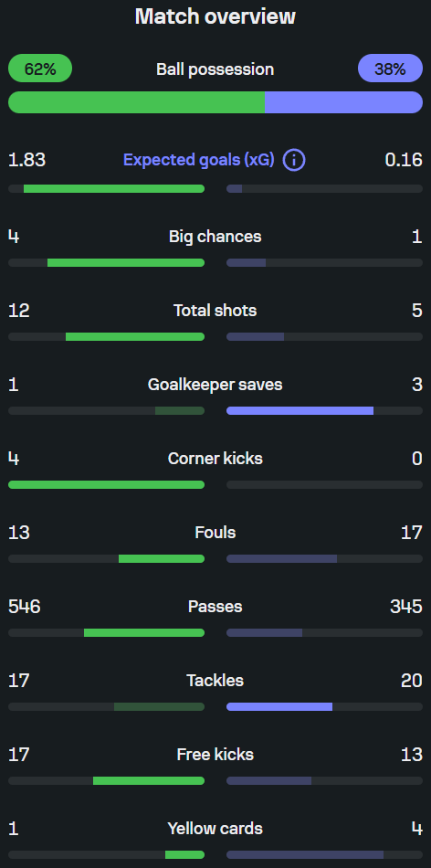The height and width of the screenshot is (868, 431).
Task: Click the Yellow cards label
Action: coord(215,829)
